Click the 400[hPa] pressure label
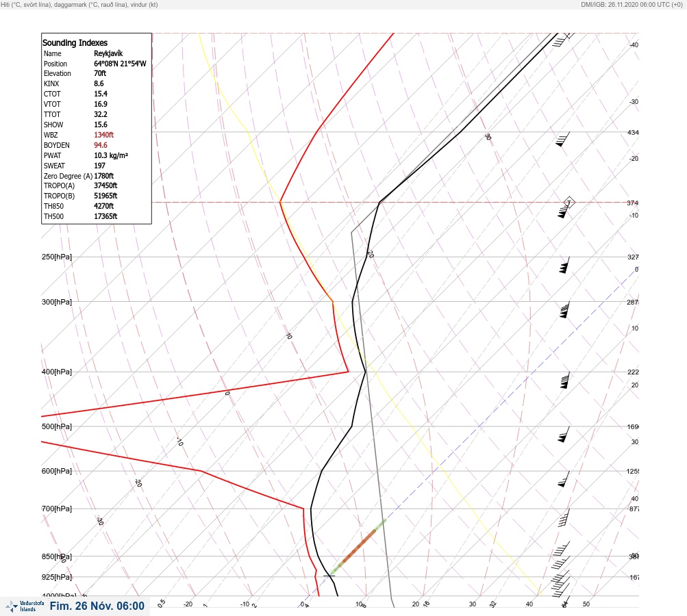 57,372
